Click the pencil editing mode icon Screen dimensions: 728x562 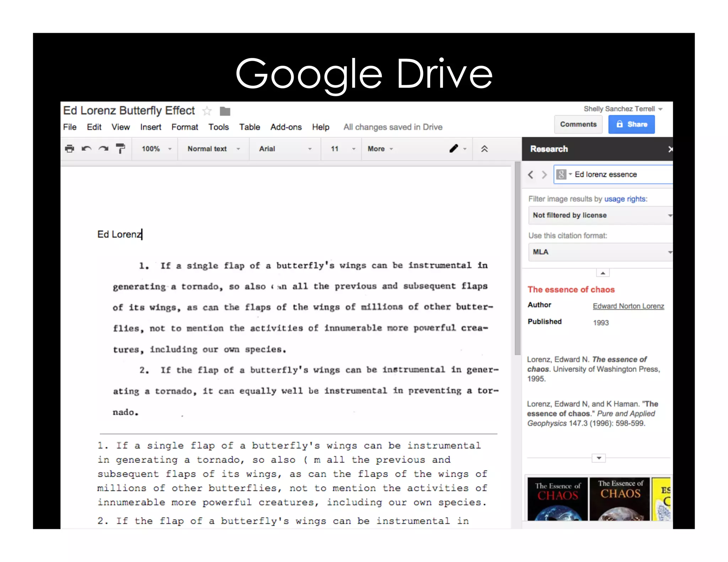(x=454, y=148)
